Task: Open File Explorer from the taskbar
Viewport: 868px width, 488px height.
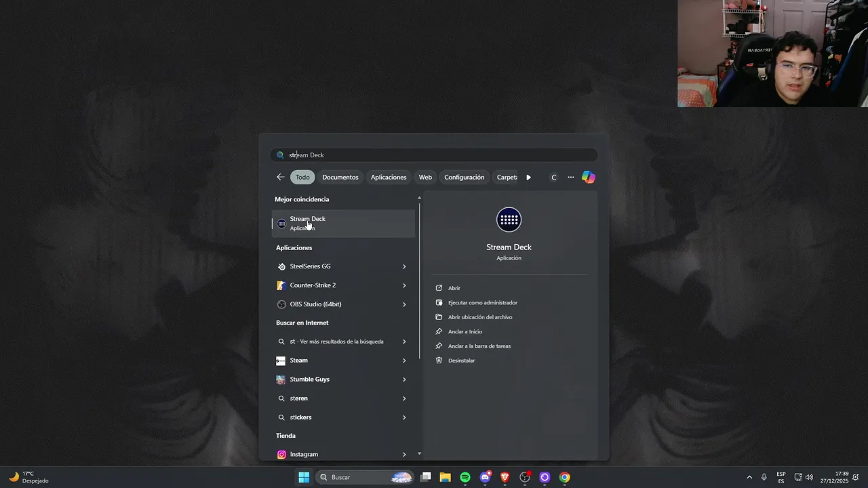Action: pos(446,477)
